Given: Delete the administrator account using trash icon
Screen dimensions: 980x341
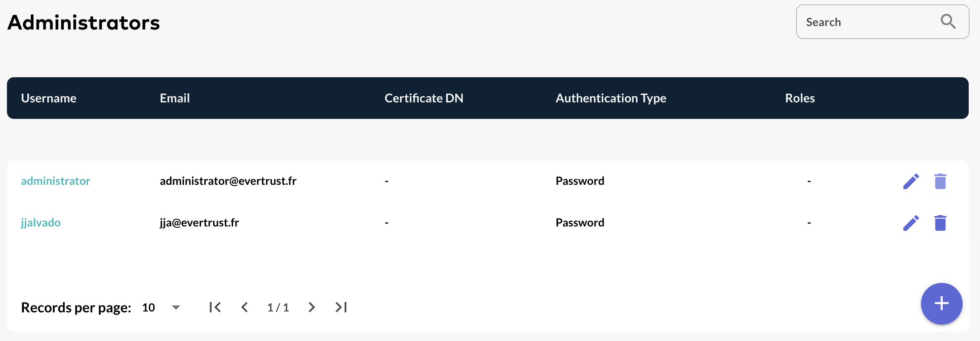Looking at the screenshot, I should [941, 181].
